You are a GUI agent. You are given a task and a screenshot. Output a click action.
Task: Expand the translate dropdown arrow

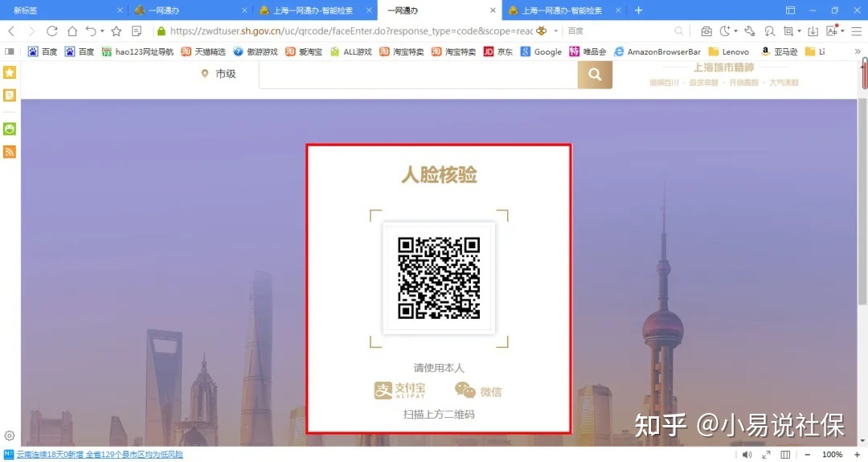842,31
